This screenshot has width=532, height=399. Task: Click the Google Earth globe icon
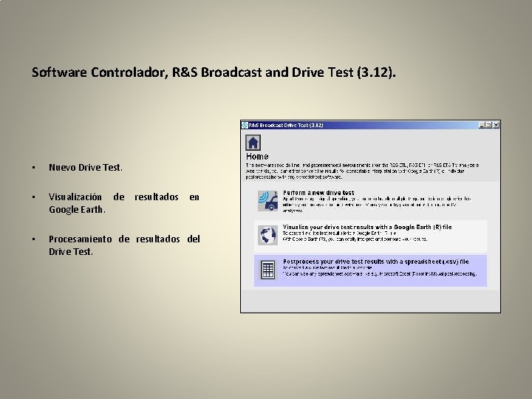(x=267, y=235)
